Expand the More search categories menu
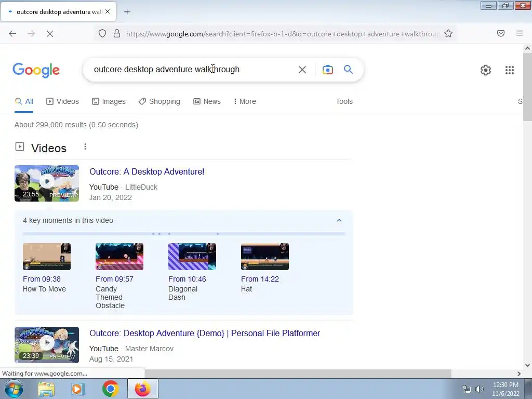This screenshot has height=399, width=532. (245, 101)
